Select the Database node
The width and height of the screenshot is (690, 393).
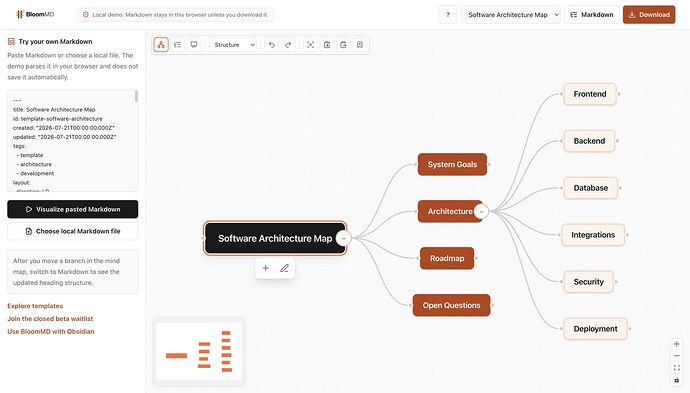click(x=591, y=188)
